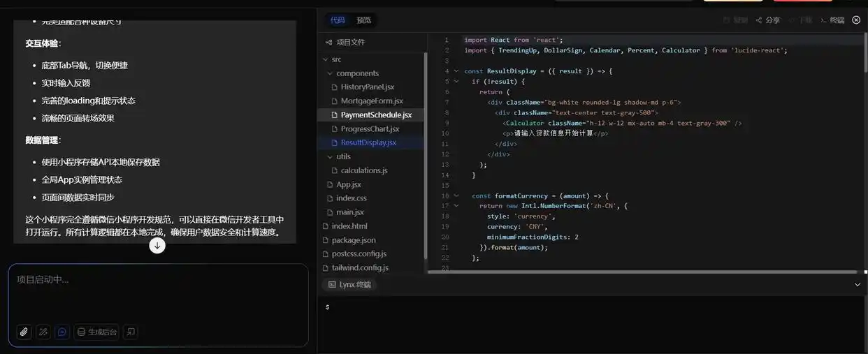Click the 生成后台 button
868x354 pixels.
click(96, 332)
